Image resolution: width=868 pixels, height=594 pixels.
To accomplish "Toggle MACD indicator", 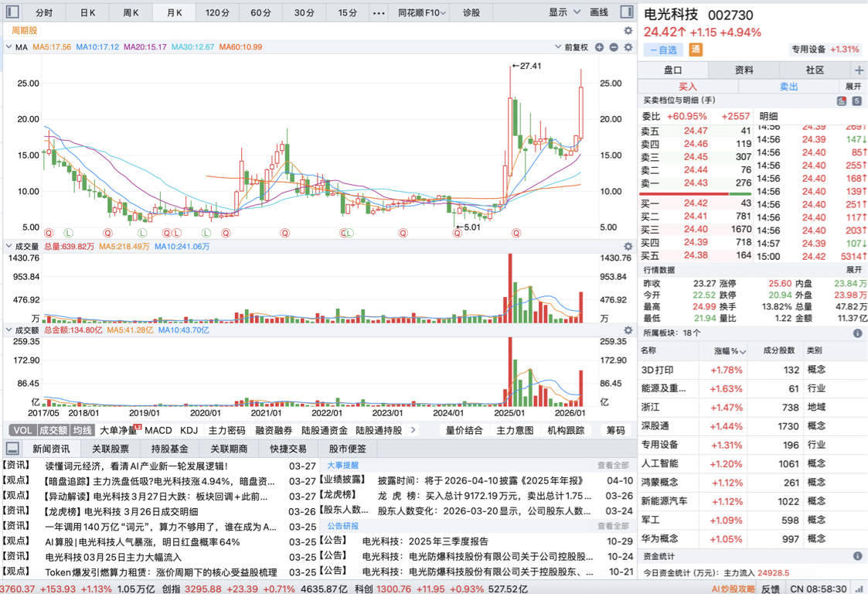I will pyautogui.click(x=158, y=430).
